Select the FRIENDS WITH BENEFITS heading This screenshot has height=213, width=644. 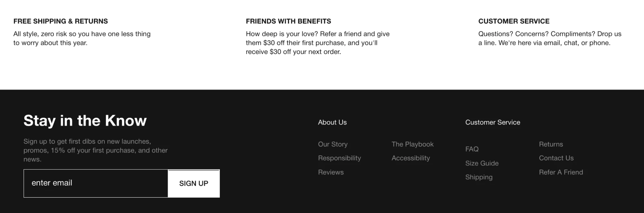[288, 21]
